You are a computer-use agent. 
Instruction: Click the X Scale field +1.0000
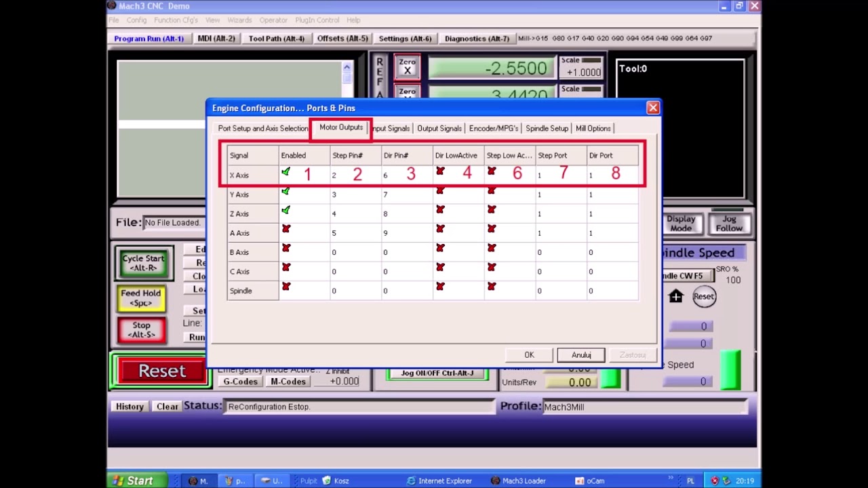tap(582, 73)
